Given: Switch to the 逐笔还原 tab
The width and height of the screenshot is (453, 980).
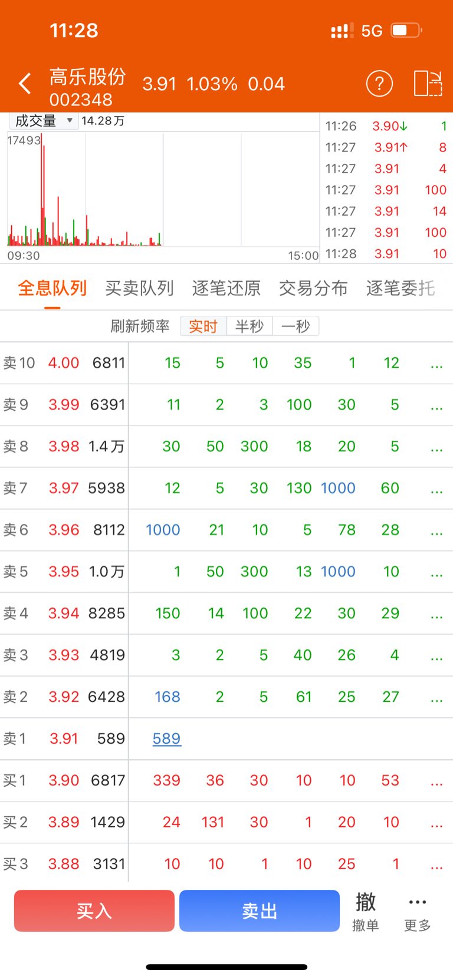Looking at the screenshot, I should click(226, 288).
